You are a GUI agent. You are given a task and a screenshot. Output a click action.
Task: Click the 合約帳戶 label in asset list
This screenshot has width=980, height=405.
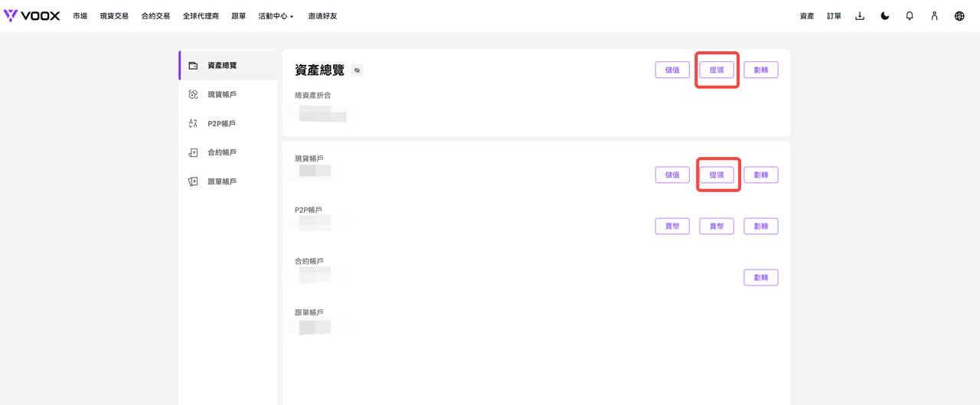(x=309, y=261)
